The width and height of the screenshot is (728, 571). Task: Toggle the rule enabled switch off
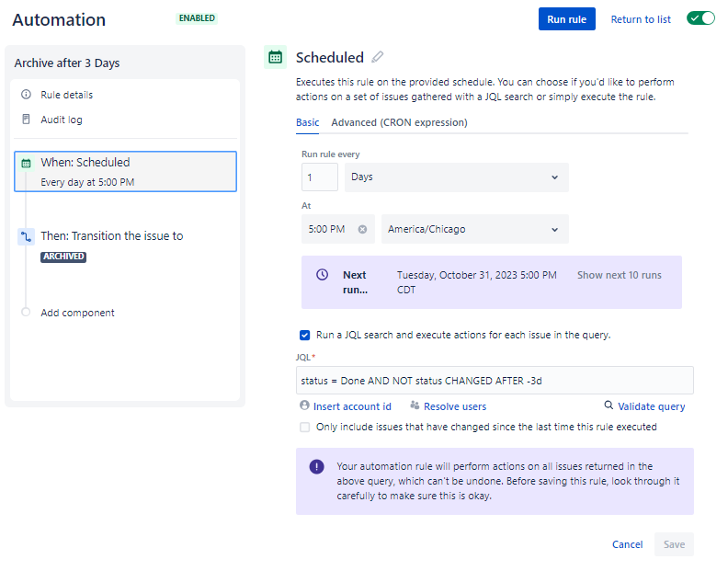coord(700,18)
